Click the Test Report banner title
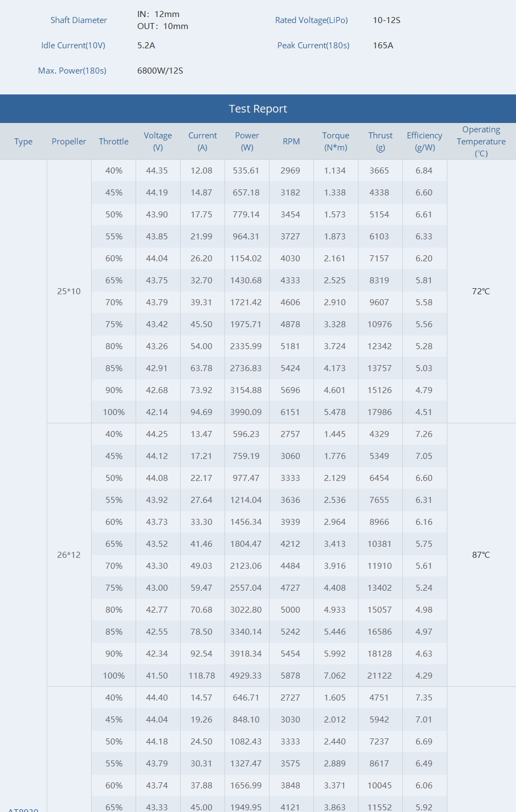516x812 pixels. [258, 109]
